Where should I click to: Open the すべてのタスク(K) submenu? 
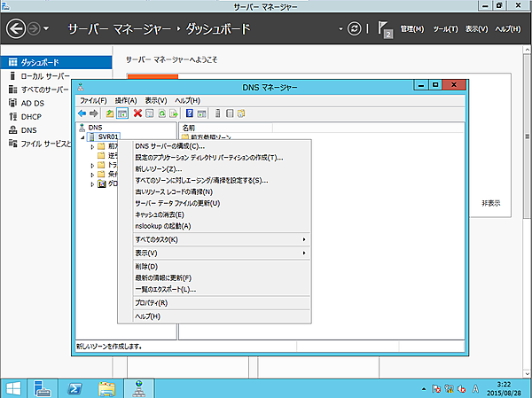click(x=222, y=239)
